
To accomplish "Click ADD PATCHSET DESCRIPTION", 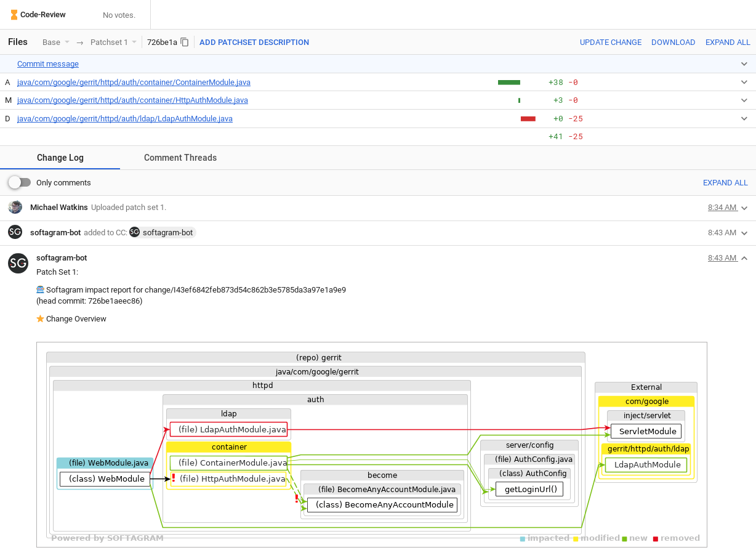I will (254, 42).
